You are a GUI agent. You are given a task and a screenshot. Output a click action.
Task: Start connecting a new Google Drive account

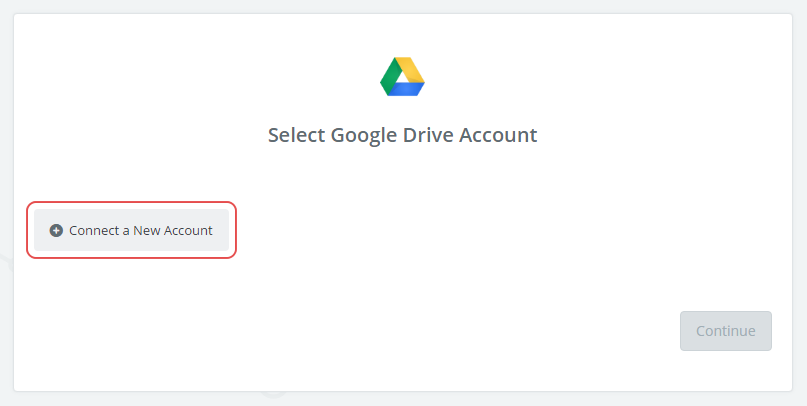coord(131,230)
